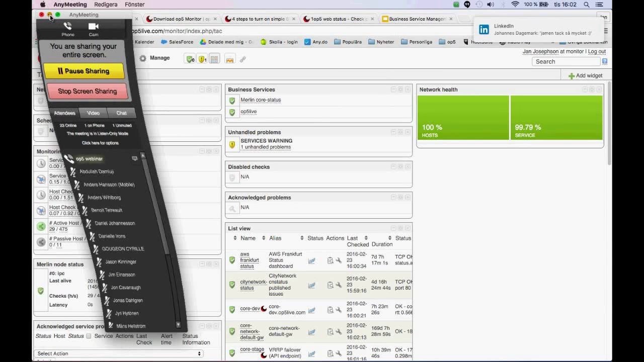Click the graph icon for core-dev host
The image size is (644, 362).
311,310
